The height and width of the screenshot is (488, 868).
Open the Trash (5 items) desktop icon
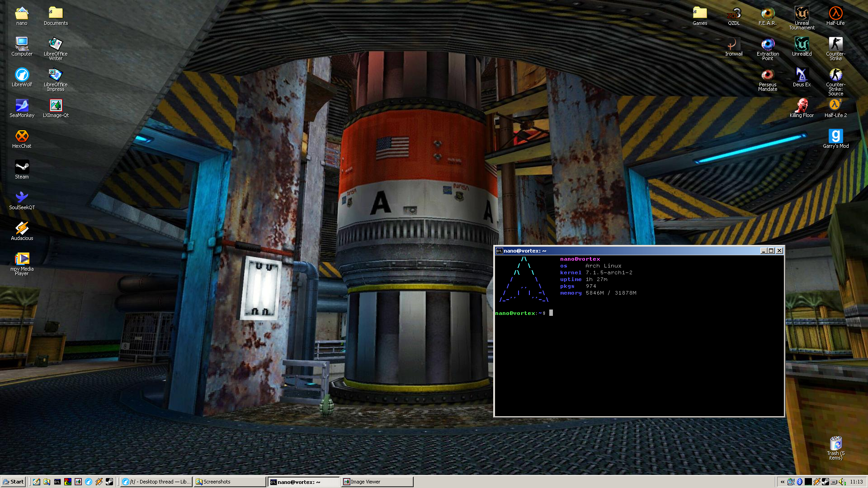(x=835, y=449)
